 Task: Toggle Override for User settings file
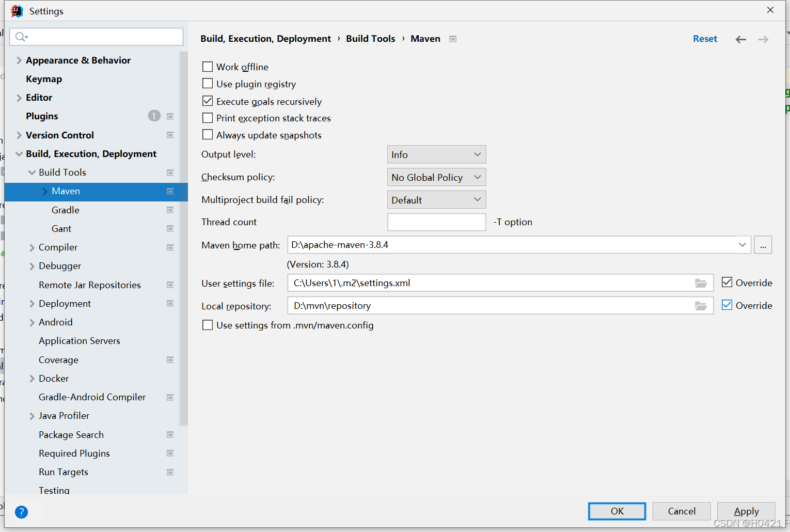[x=727, y=283]
